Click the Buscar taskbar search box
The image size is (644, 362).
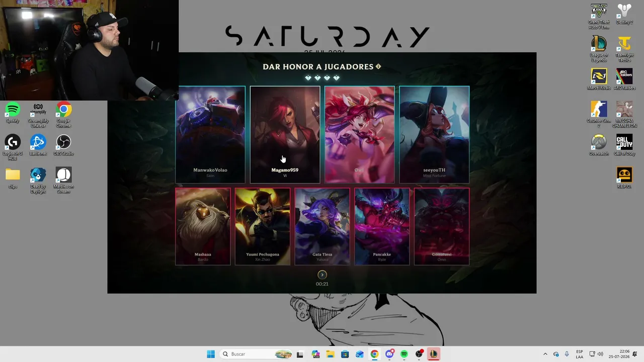coord(256,354)
